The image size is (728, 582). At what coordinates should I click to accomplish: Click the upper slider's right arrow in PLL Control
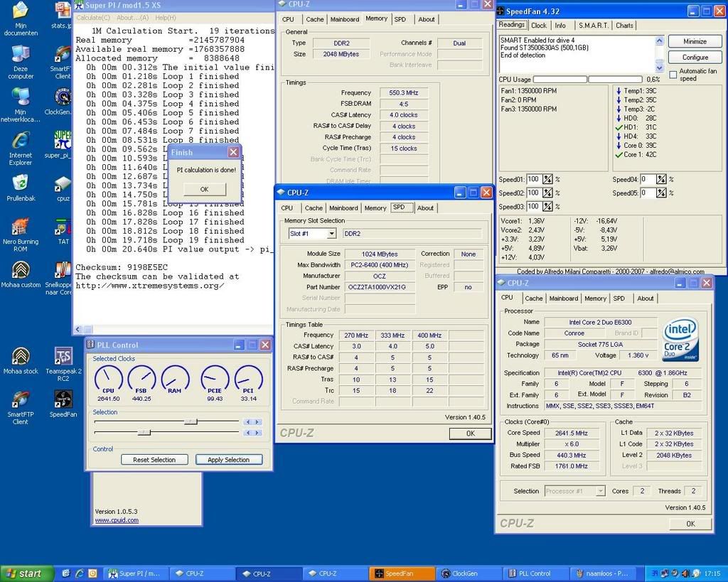click(x=257, y=422)
